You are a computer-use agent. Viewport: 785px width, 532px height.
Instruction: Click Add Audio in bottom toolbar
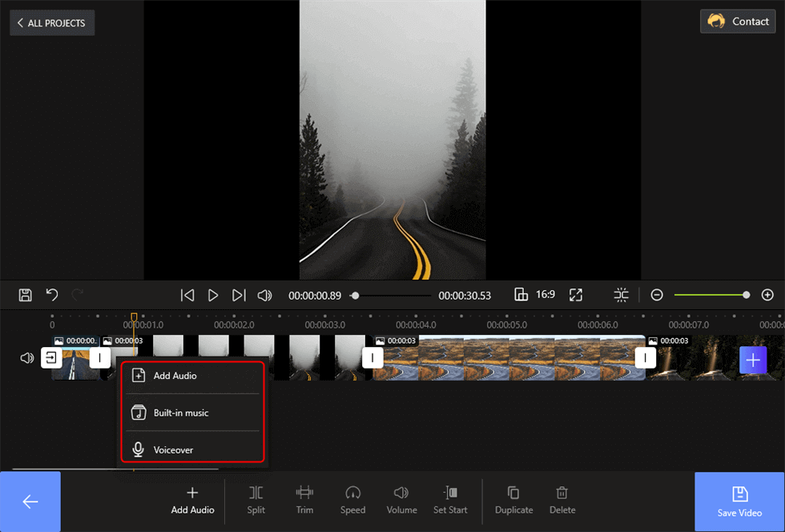click(193, 501)
